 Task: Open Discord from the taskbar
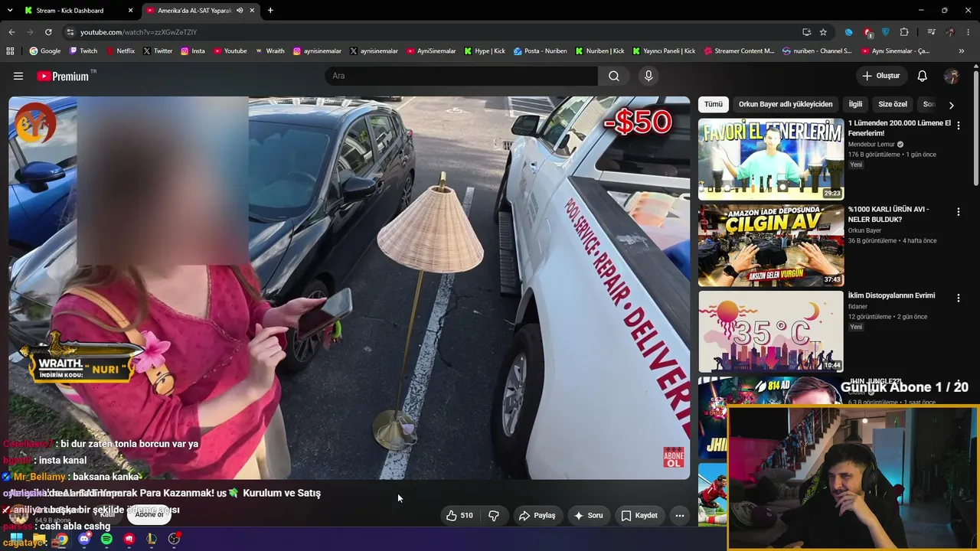[x=84, y=540]
